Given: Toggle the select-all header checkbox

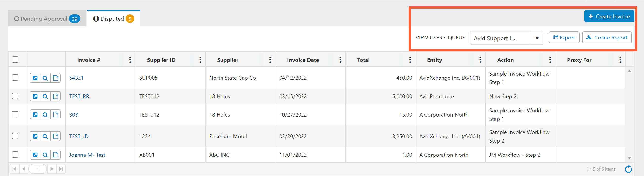Looking at the screenshot, I should pos(15,59).
